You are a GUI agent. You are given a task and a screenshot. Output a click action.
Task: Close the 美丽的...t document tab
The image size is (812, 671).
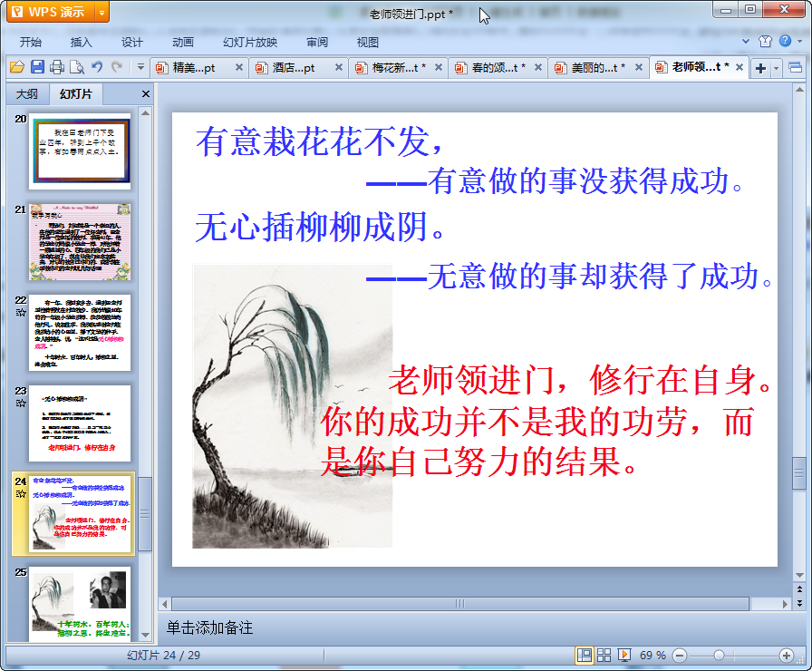[x=639, y=67]
